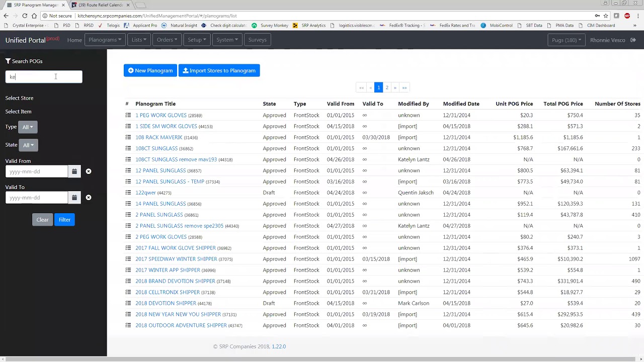Expand the Setup menu
The width and height of the screenshot is (644, 362).
tap(197, 40)
